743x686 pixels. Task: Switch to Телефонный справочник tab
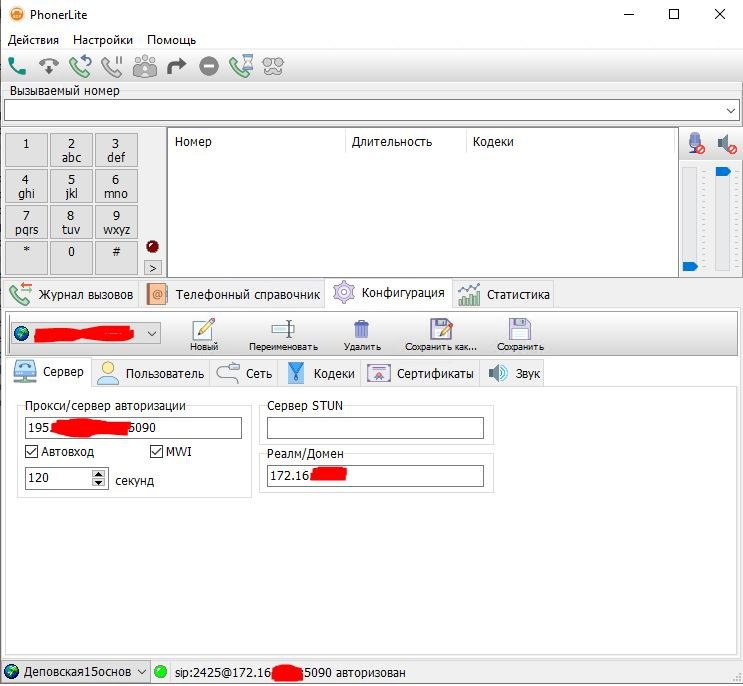233,294
